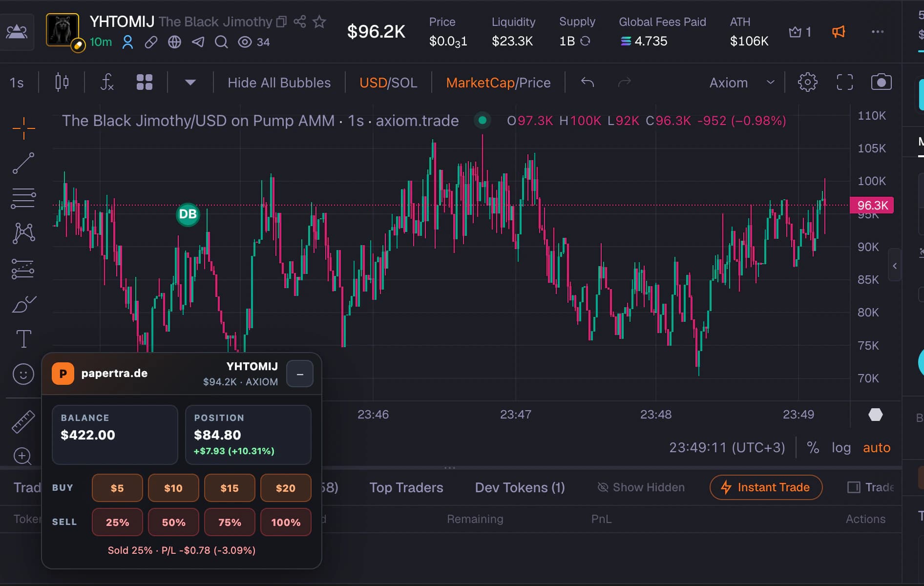Minimize the papertra.de widget
The height and width of the screenshot is (586, 924).
(300, 374)
